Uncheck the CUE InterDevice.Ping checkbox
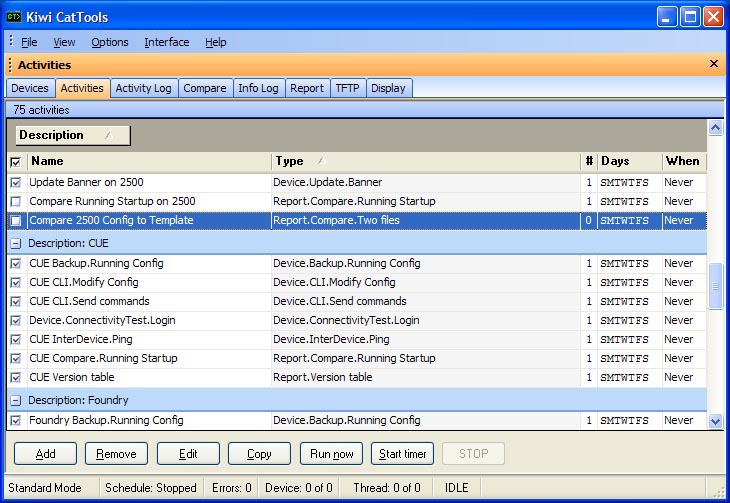The height and width of the screenshot is (503, 730). 15,340
